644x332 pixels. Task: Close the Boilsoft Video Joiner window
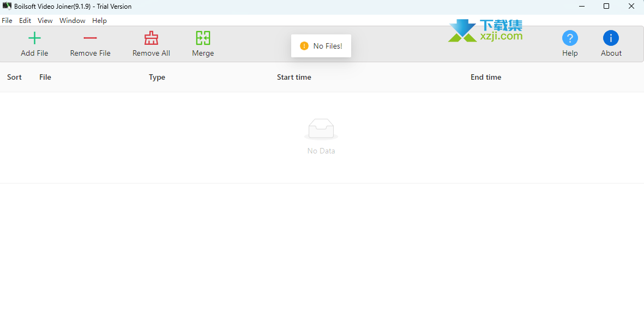[631, 6]
